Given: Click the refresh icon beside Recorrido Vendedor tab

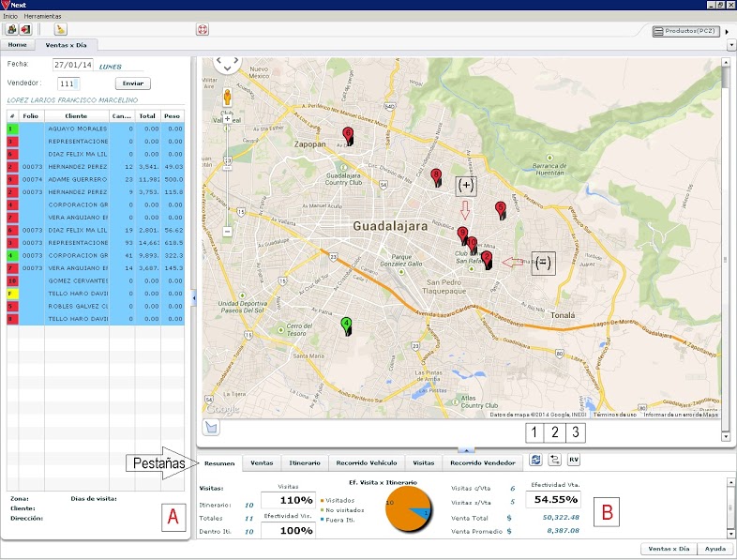Looking at the screenshot, I should point(535,460).
